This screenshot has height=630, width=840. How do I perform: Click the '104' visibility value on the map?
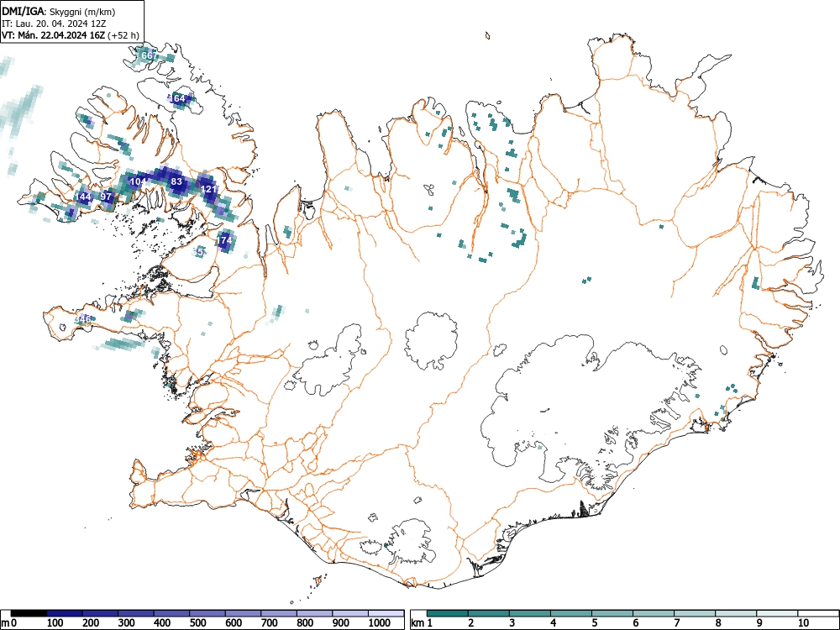pos(139,181)
